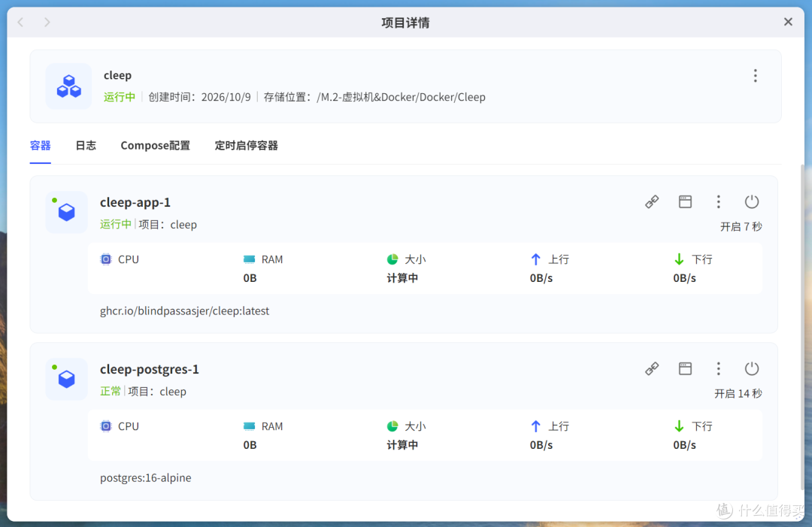812x527 pixels.
Task: Click the cleep project cubes icon
Action: (69, 86)
